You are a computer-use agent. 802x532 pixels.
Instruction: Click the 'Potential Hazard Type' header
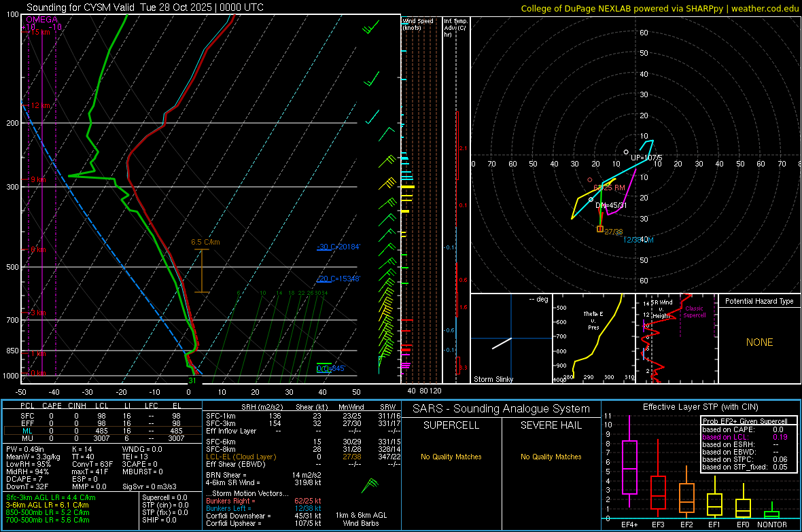[759, 301]
